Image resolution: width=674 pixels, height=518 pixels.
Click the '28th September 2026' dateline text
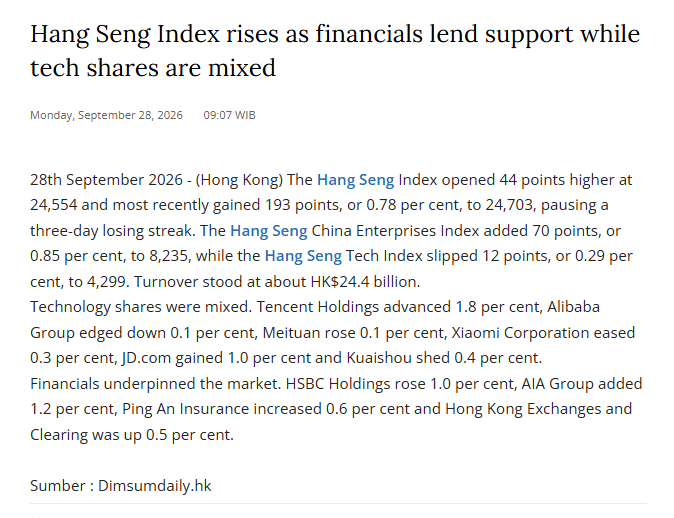point(106,180)
